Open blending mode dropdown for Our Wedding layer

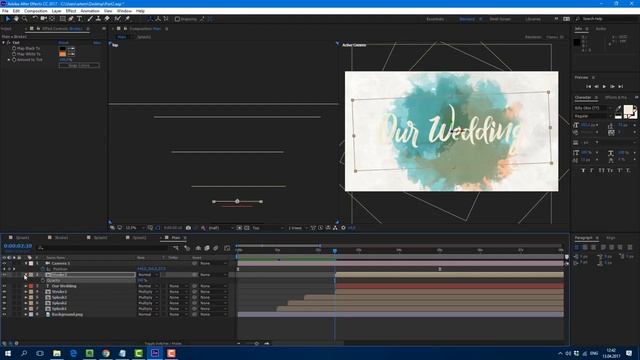[x=148, y=286]
